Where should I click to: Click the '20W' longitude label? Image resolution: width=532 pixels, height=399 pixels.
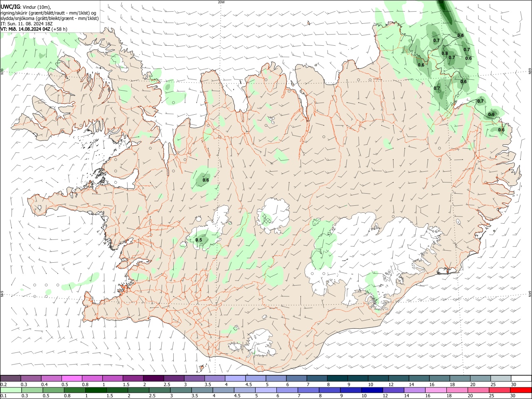pos(221,2)
